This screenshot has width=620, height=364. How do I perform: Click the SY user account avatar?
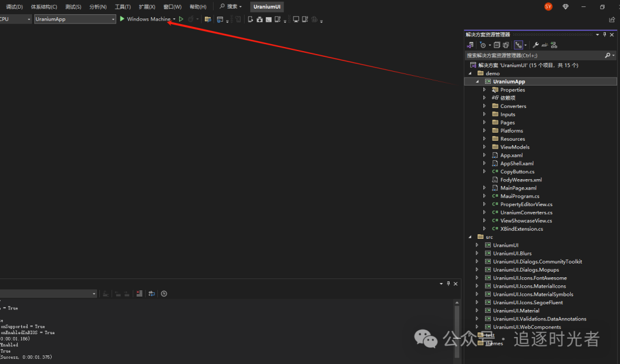click(548, 7)
